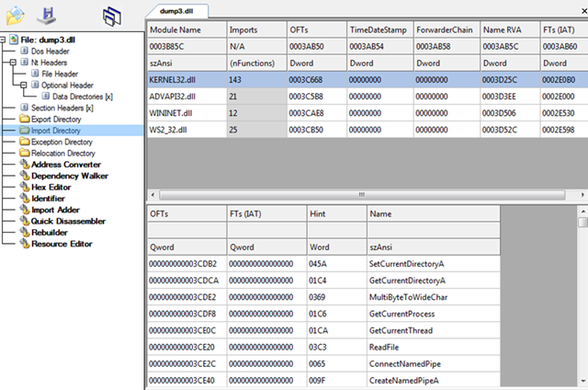Click the Hex Editor tool icon
This screenshot has height=390, width=588.
(25, 187)
